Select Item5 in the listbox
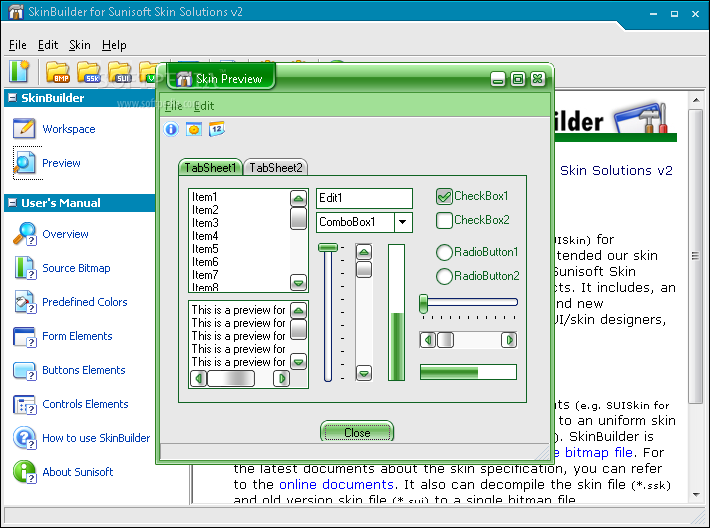This screenshot has width=710, height=528. pyautogui.click(x=205, y=249)
